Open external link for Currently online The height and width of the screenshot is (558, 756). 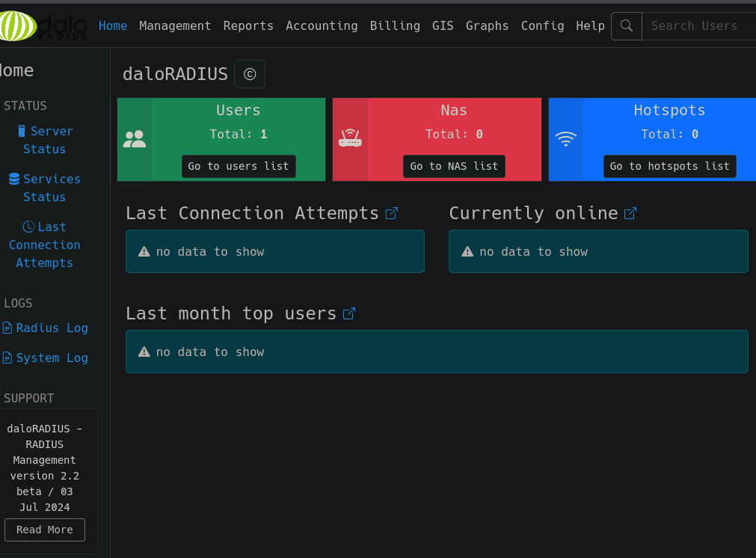point(630,213)
